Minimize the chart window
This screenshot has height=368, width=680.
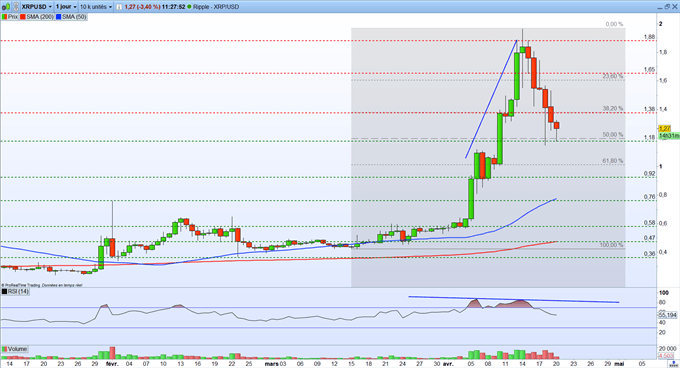pos(659,7)
